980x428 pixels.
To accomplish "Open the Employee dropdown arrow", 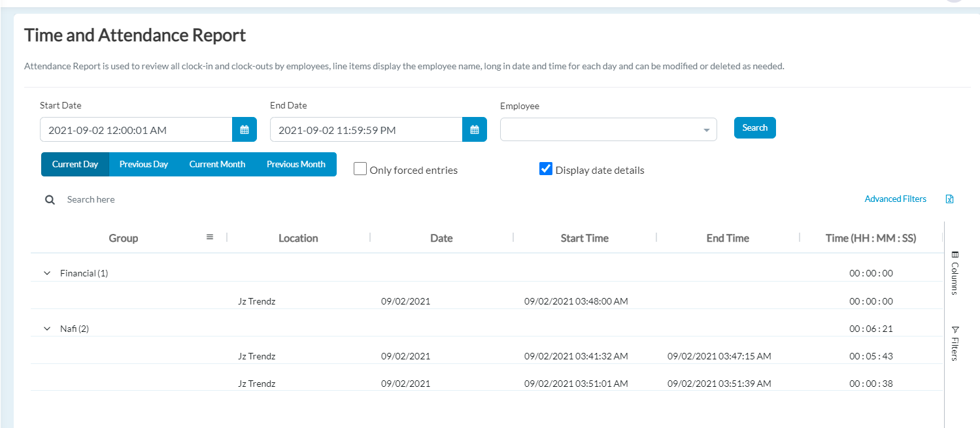I will pyautogui.click(x=706, y=129).
